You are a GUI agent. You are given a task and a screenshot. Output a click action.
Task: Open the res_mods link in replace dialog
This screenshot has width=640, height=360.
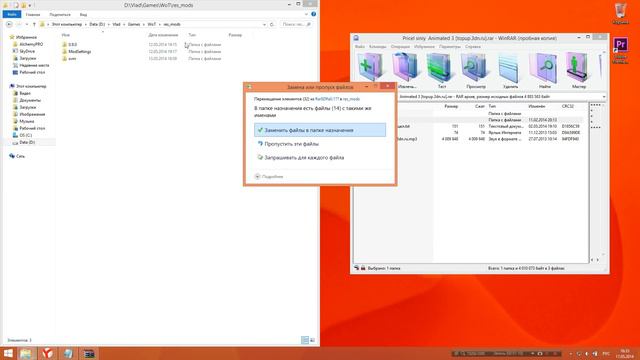pyautogui.click(x=351, y=99)
